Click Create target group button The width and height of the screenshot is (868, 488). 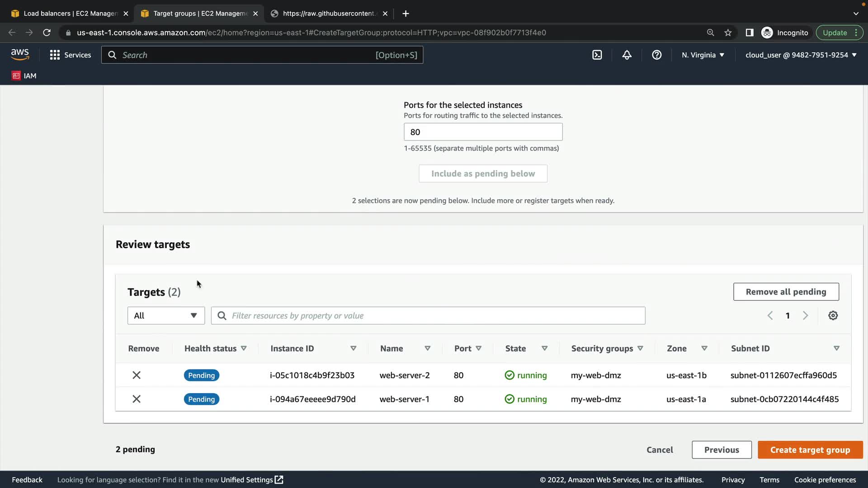coord(810,450)
